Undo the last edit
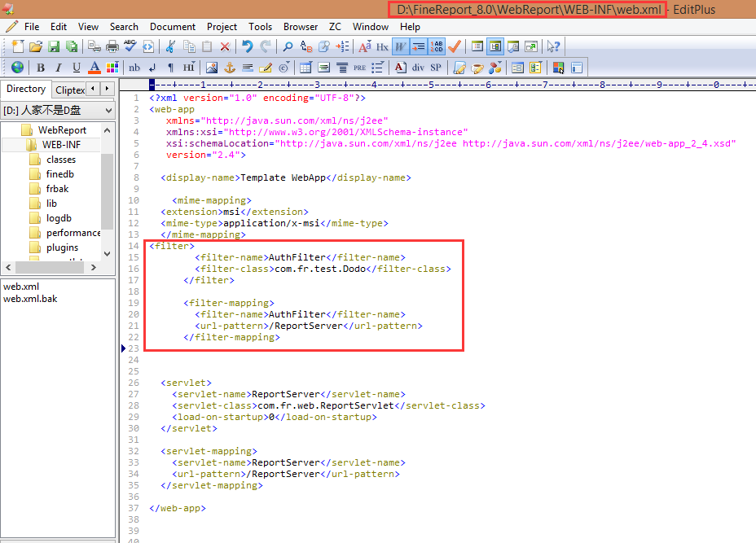The image size is (756, 543). 248,46
